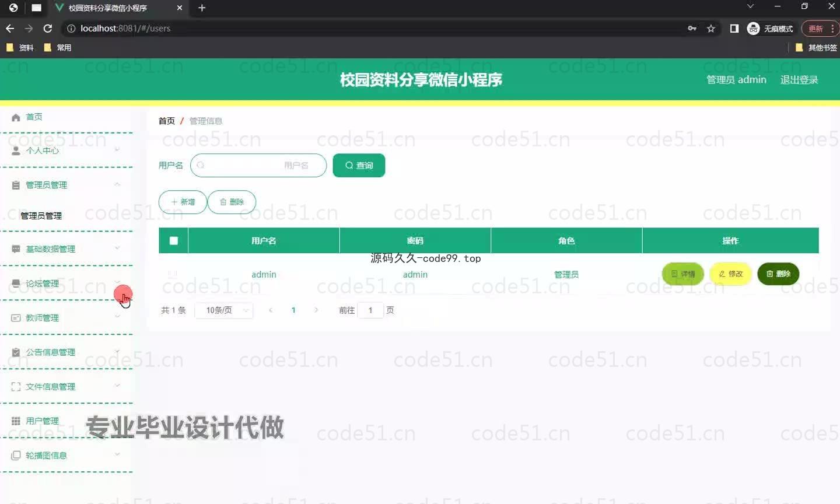Viewport: 840px width, 504px height.
Task: Go back with browser back arrow
Action: (x=10, y=28)
